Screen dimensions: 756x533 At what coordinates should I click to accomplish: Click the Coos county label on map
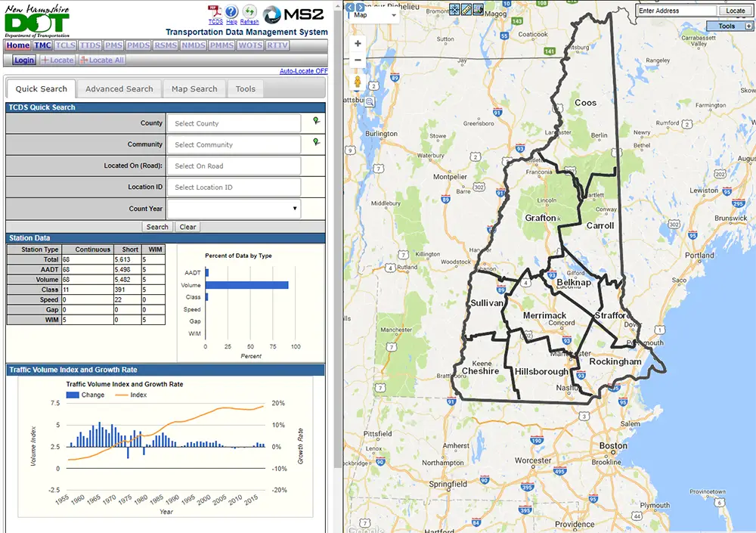coord(585,103)
